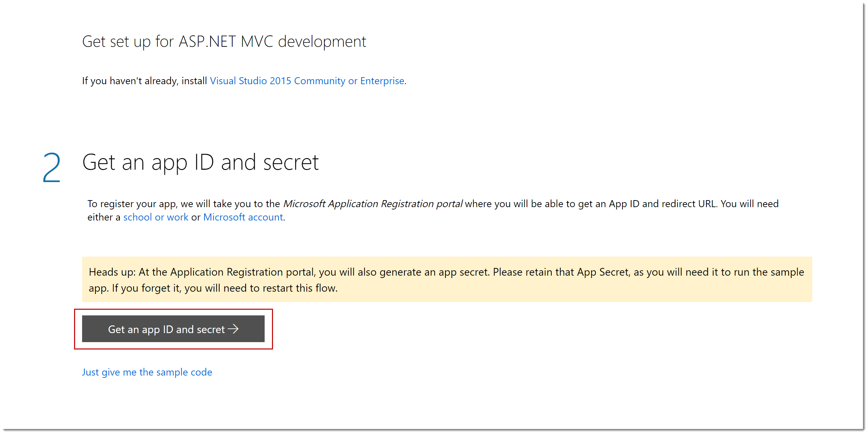
Task: Click the restart this flow text
Action: tap(300, 288)
